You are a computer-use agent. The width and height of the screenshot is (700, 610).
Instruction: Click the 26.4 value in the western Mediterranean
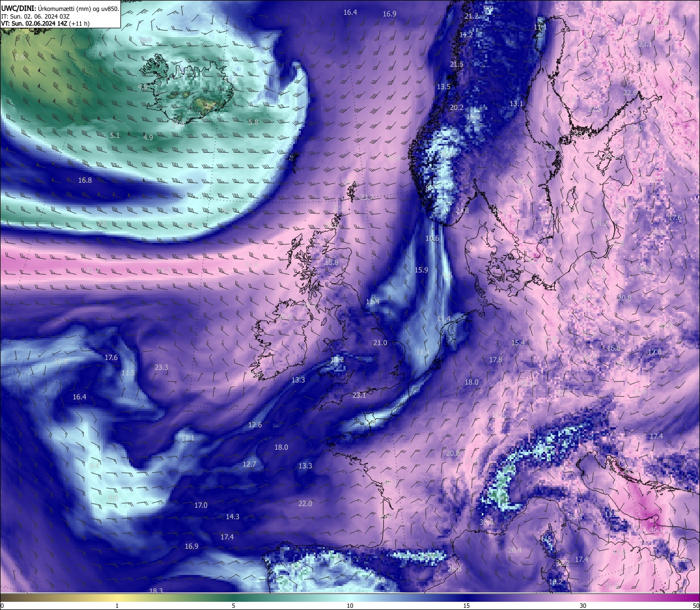coord(515,550)
